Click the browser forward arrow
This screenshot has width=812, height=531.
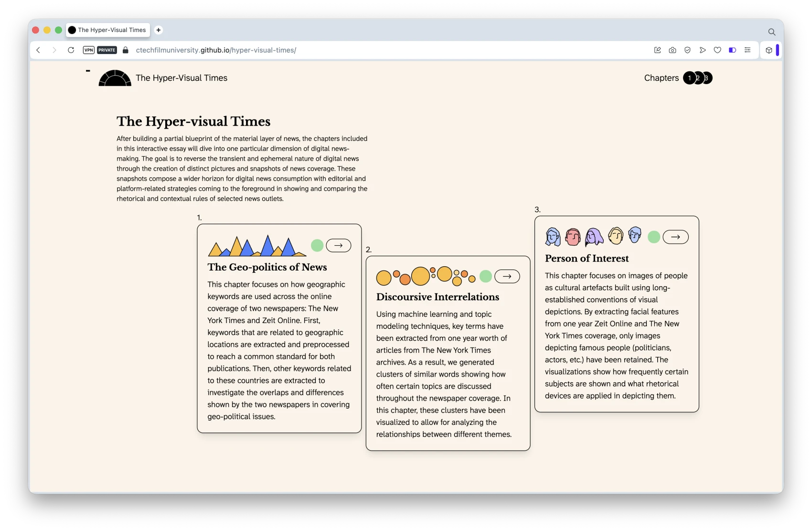54,50
